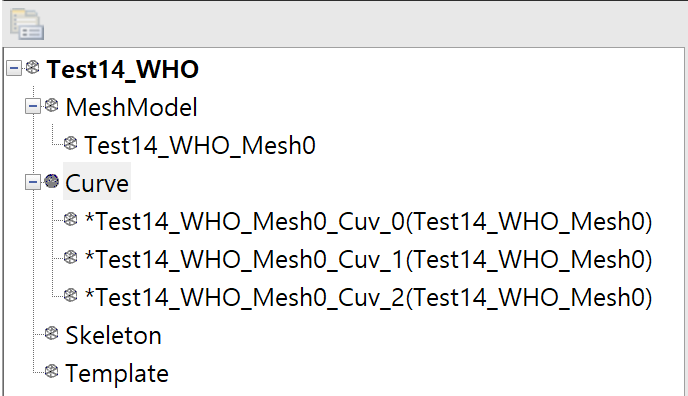Select the Test14_WHO_Mesh0 tree item

[200, 145]
